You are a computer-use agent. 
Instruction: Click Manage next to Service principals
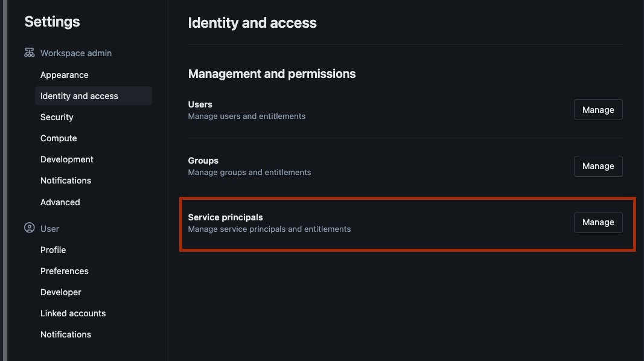(x=598, y=222)
